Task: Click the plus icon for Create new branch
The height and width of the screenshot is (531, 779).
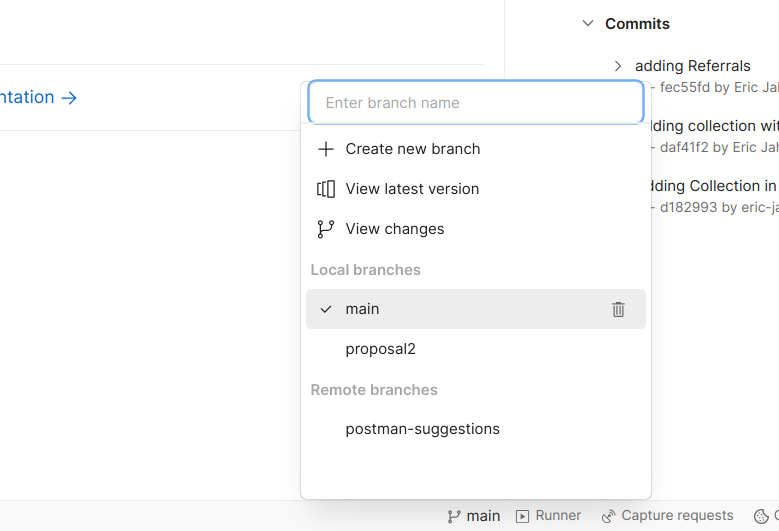Action: [x=325, y=149]
